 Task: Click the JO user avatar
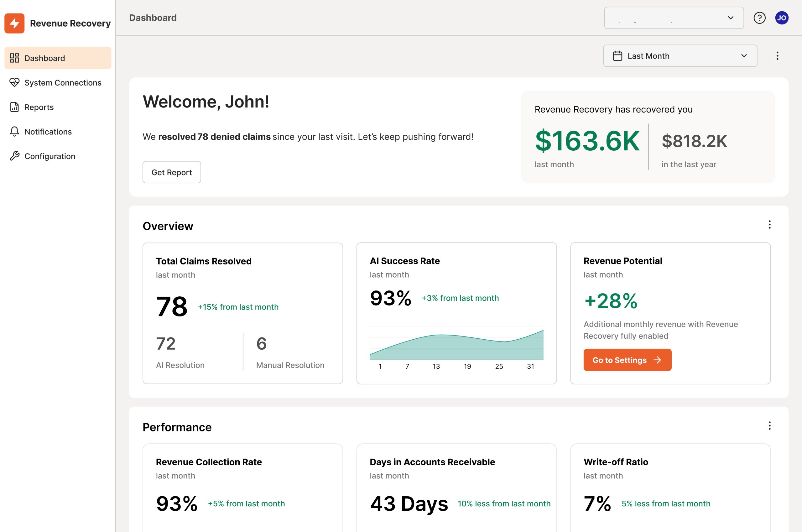pyautogui.click(x=781, y=18)
